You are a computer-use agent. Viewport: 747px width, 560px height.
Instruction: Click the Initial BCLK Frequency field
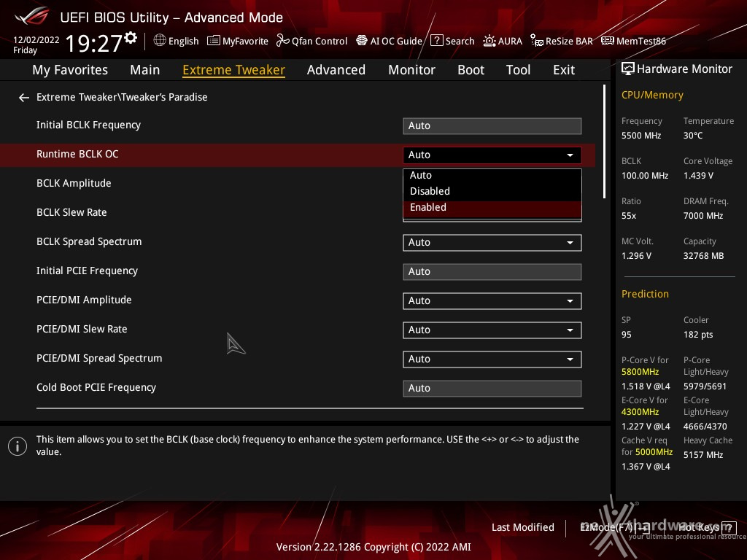point(492,125)
